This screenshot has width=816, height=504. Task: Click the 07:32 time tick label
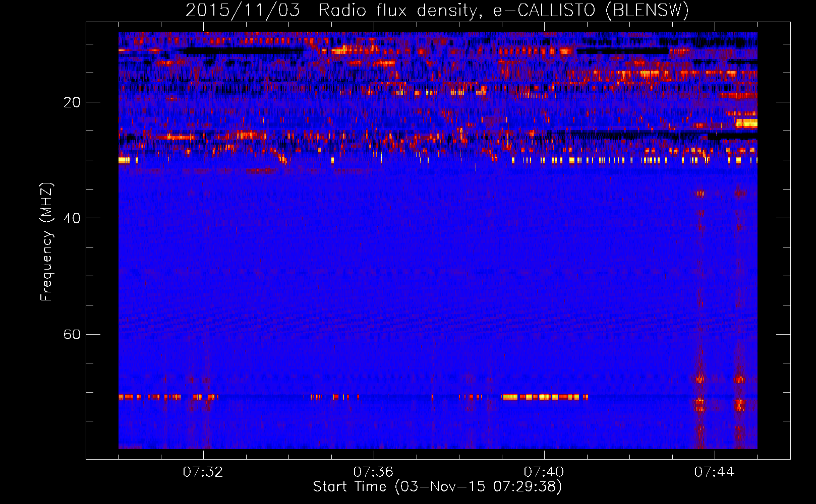click(x=203, y=472)
